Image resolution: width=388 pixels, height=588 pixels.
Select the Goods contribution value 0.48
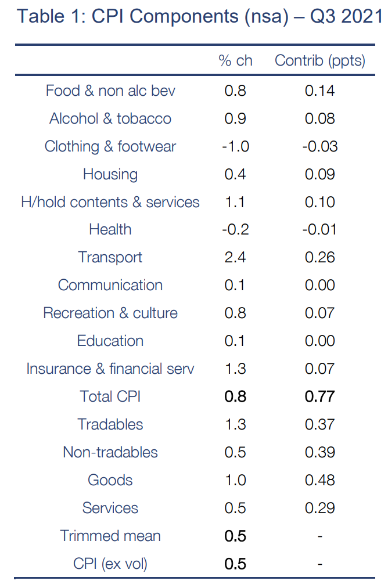tap(319, 480)
